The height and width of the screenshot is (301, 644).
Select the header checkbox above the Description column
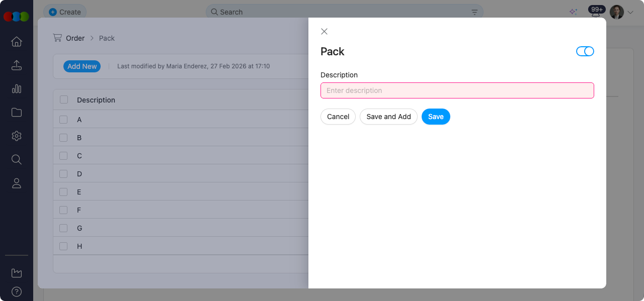click(63, 99)
